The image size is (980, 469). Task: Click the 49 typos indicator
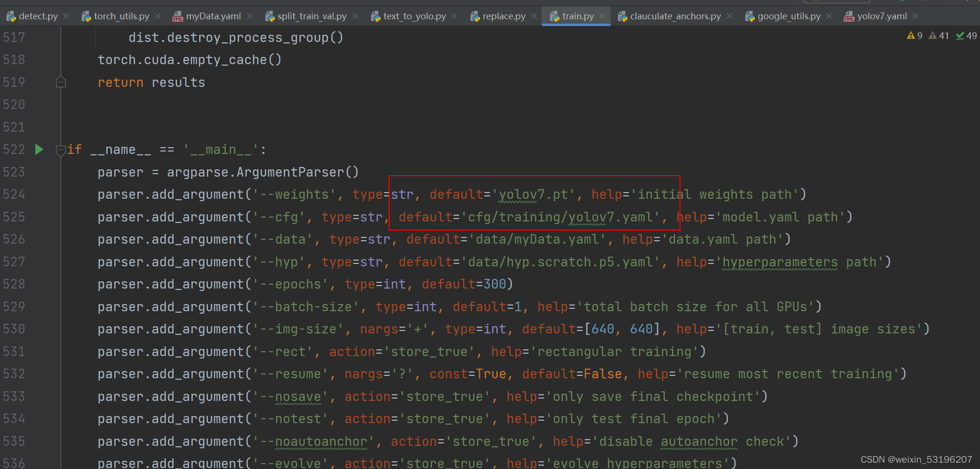click(966, 36)
